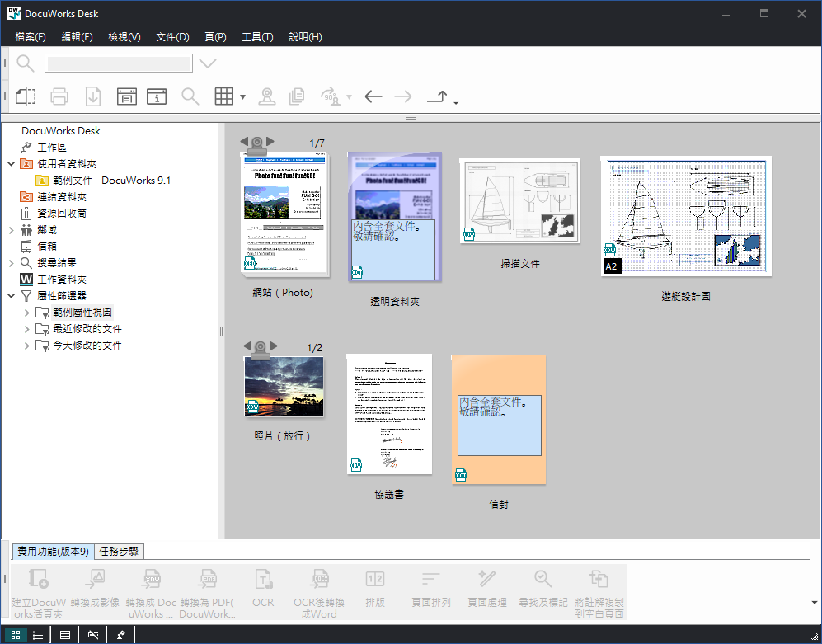Collapse the 使用者資料夾 tree node
822x644 pixels.
(11, 163)
